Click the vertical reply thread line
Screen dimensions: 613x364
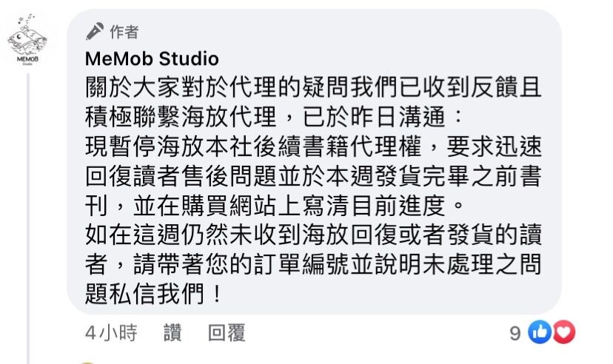[x=28, y=219]
